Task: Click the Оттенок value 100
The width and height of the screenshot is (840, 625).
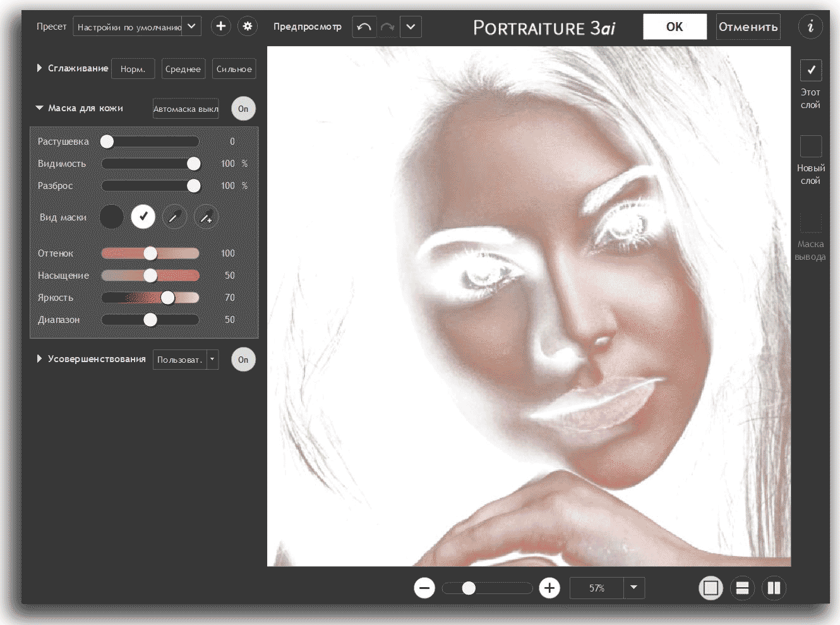Action: pos(228,253)
